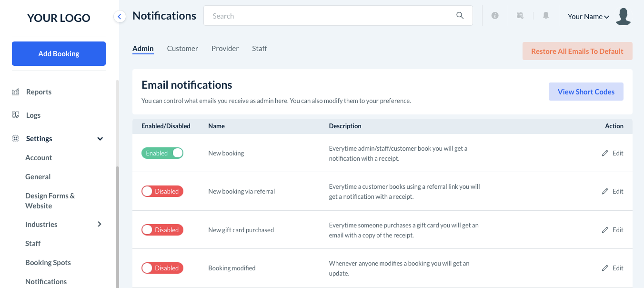Open the Your Name account dropdown
644x288 pixels.
(x=588, y=16)
